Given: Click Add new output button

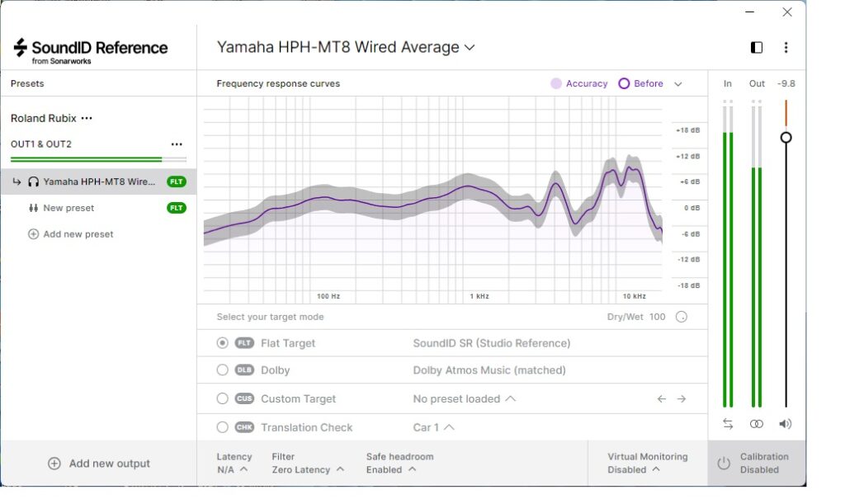Looking at the screenshot, I should click(x=99, y=464).
